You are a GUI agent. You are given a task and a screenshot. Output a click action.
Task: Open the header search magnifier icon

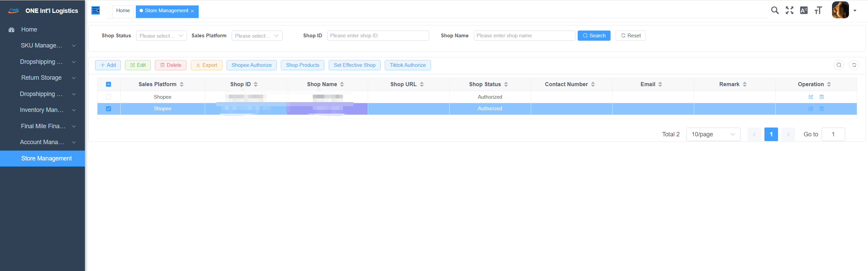coord(775,11)
